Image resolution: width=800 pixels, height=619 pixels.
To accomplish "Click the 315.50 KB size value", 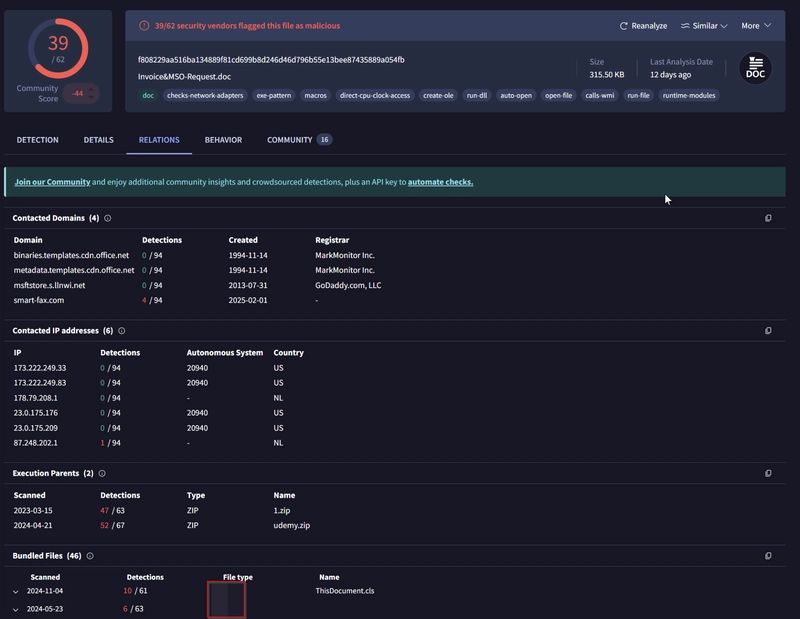I will [607, 75].
